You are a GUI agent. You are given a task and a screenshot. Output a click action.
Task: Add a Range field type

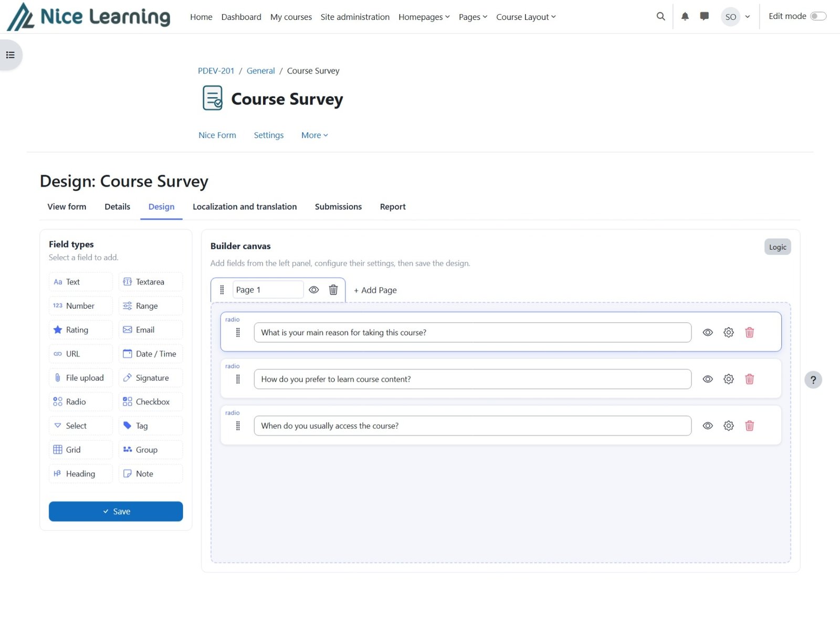(151, 306)
